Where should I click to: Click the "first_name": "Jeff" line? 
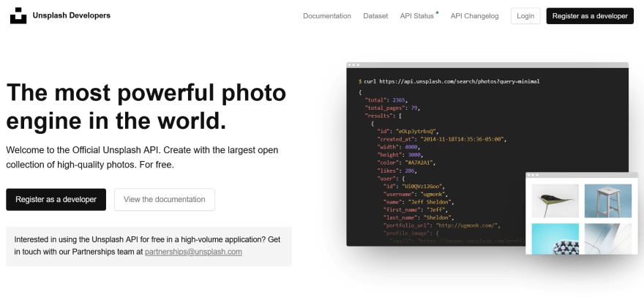coord(413,210)
